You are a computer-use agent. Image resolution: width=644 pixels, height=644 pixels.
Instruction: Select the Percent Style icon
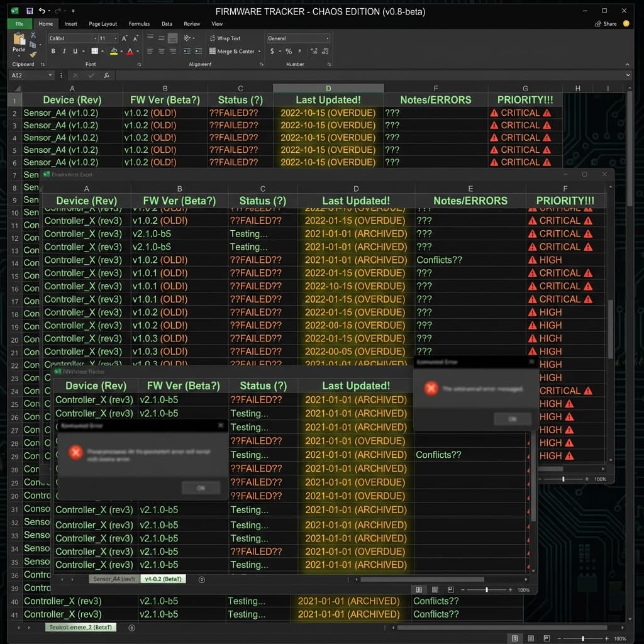point(288,52)
